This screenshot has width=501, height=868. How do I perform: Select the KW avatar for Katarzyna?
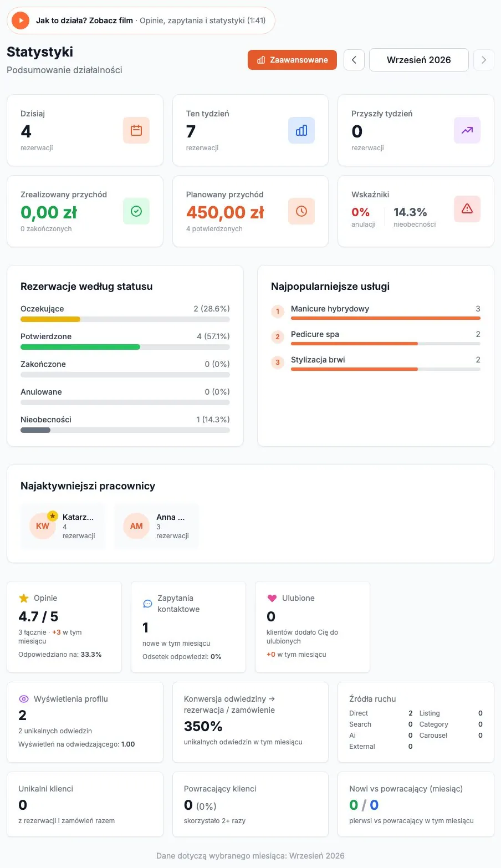point(43,526)
